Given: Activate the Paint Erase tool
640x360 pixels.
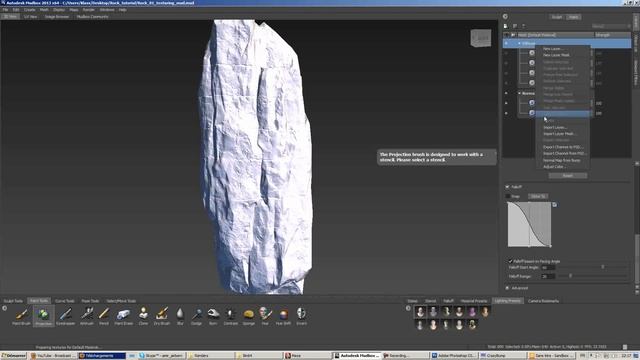Looking at the screenshot, I should pyautogui.click(x=123, y=316).
